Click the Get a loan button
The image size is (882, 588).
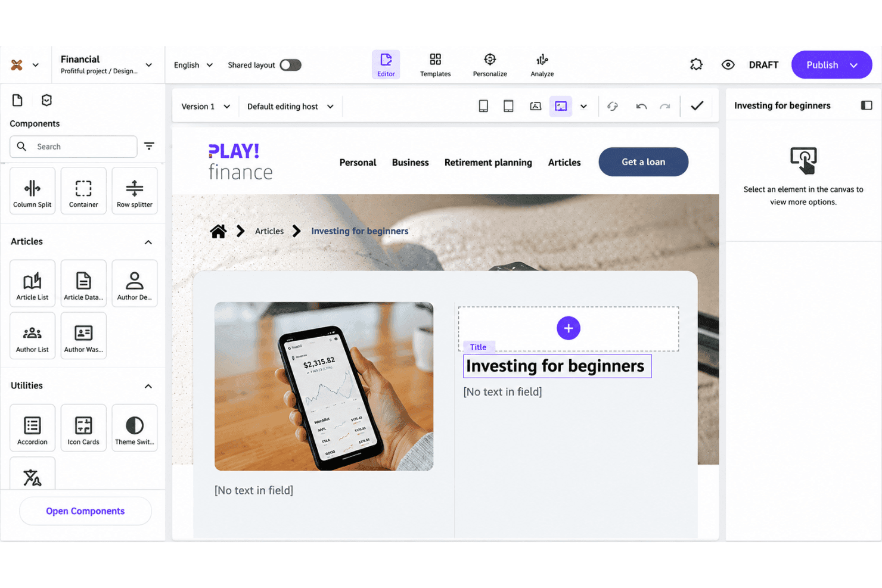coord(644,162)
